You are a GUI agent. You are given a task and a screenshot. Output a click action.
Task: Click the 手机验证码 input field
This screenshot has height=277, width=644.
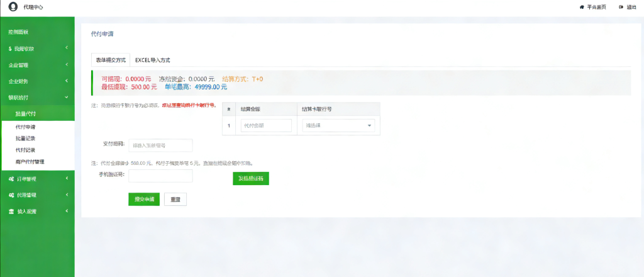click(160, 176)
